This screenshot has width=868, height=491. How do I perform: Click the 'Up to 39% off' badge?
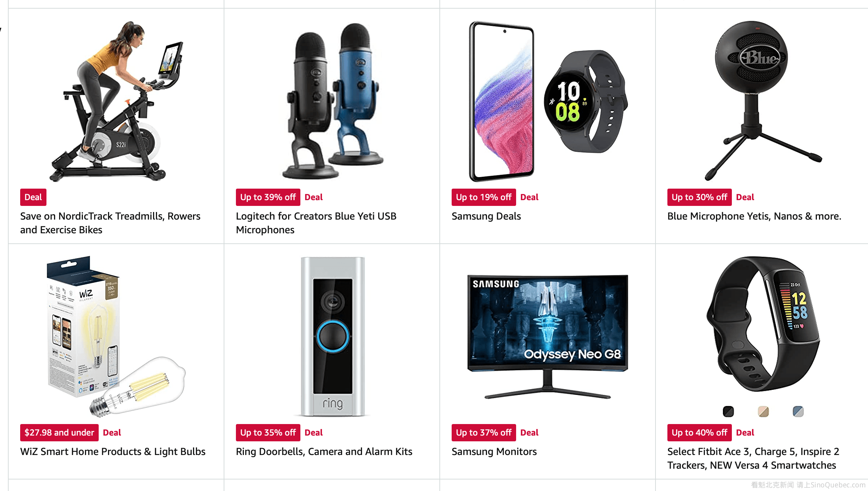click(268, 197)
